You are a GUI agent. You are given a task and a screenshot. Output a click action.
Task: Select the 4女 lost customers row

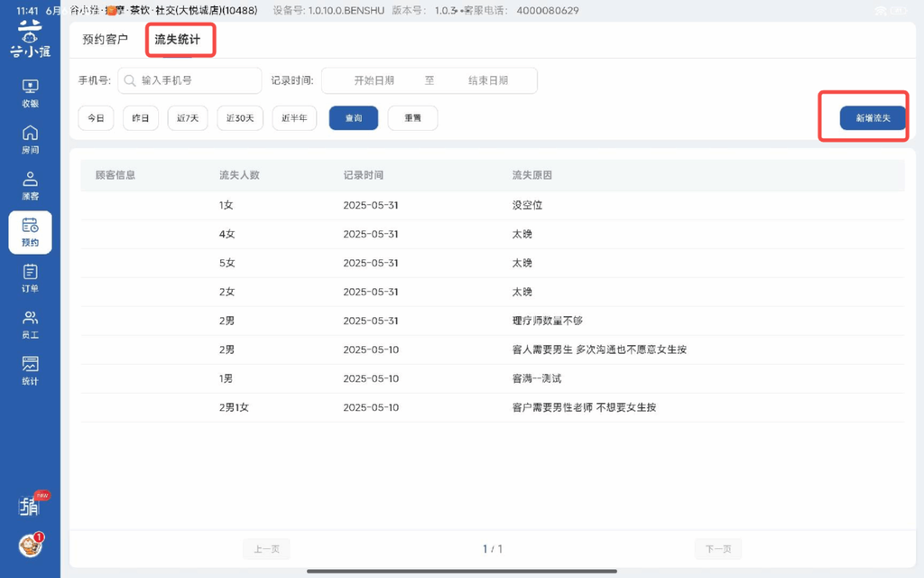coord(492,234)
